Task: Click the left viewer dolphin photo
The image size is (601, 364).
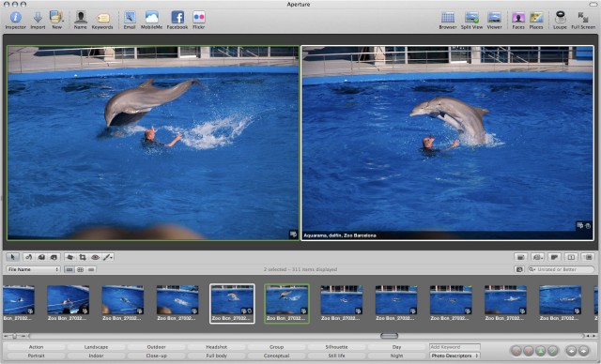Action: tap(153, 144)
